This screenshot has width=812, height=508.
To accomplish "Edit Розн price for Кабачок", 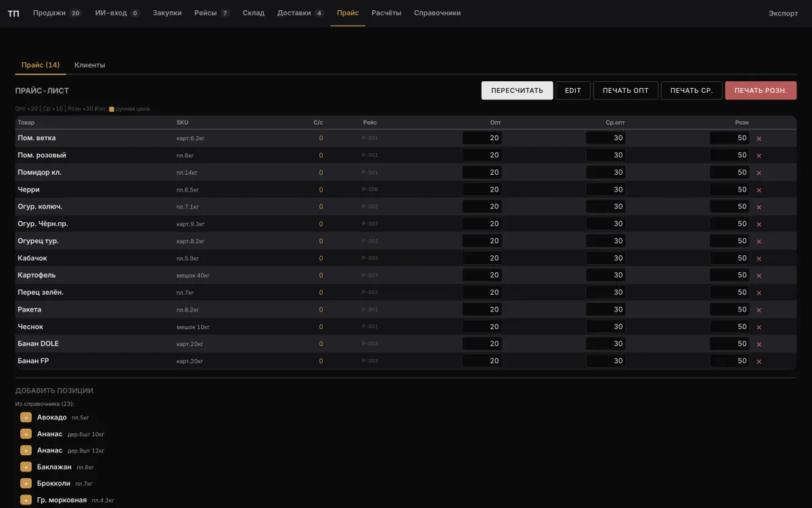I will 729,258.
